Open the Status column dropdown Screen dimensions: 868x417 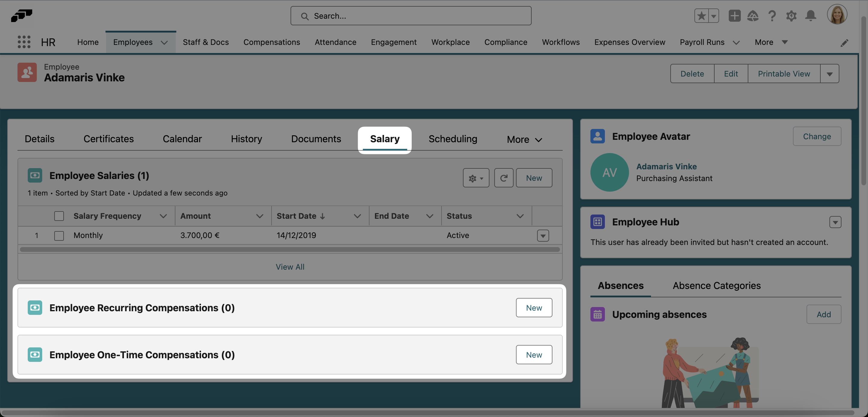coord(520,216)
